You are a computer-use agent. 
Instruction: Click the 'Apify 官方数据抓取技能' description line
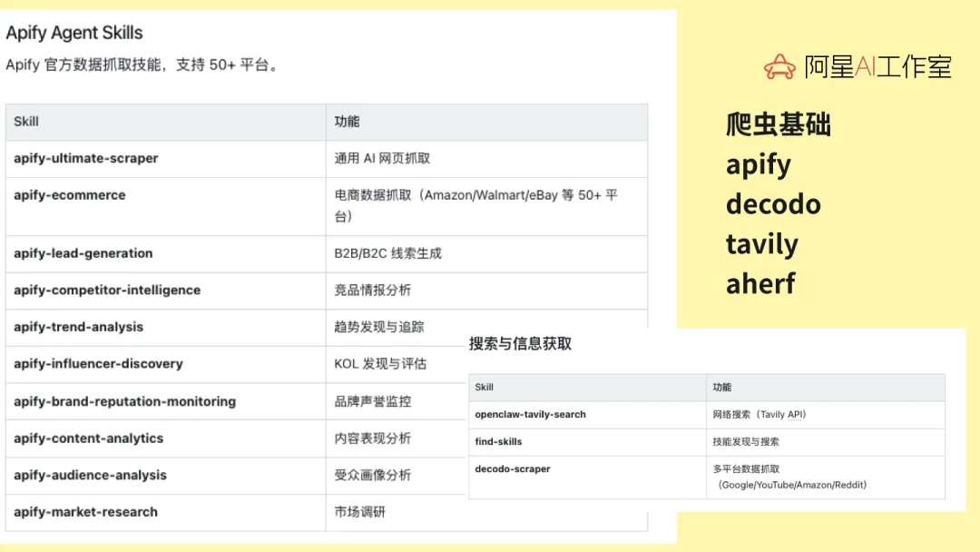(x=142, y=64)
